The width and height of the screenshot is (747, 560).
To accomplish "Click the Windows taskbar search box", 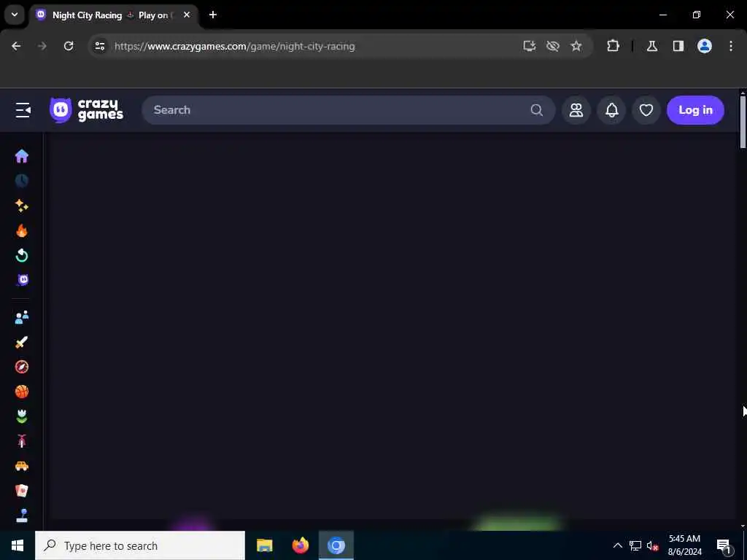I will 140,545.
